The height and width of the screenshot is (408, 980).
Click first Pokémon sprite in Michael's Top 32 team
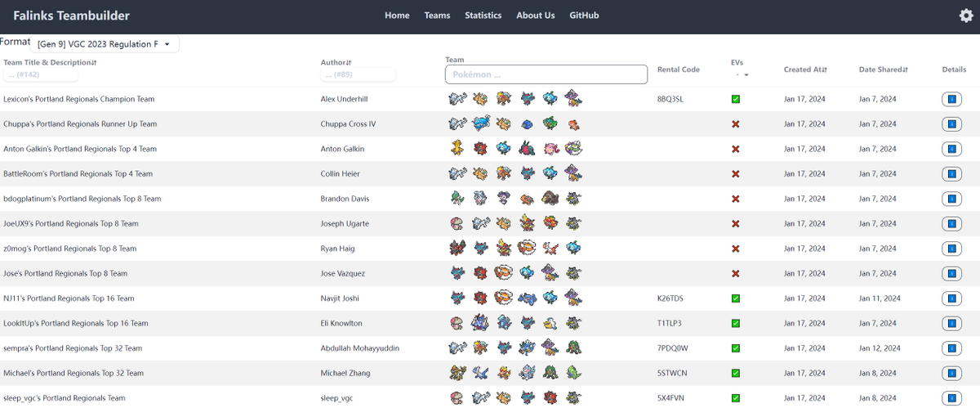point(457,374)
